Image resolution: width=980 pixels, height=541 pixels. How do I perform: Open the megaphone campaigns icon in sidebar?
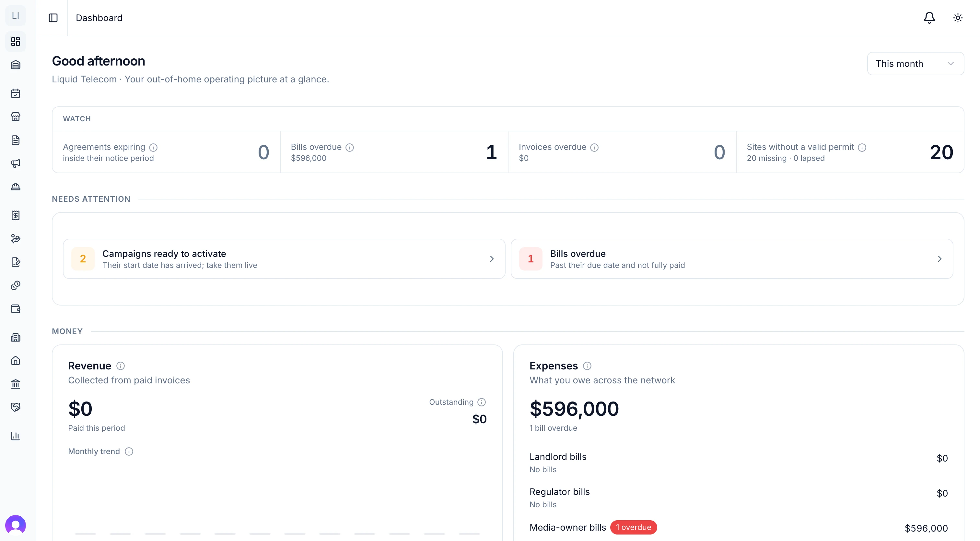(16, 163)
